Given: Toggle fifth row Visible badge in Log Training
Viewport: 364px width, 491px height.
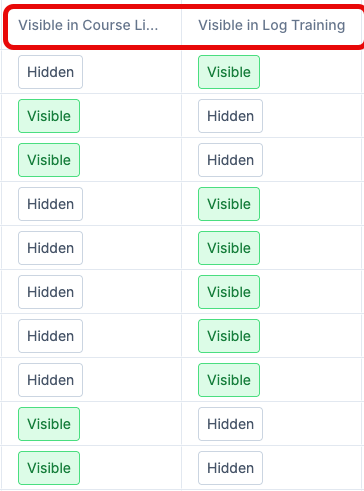Looking at the screenshot, I should pos(229,248).
